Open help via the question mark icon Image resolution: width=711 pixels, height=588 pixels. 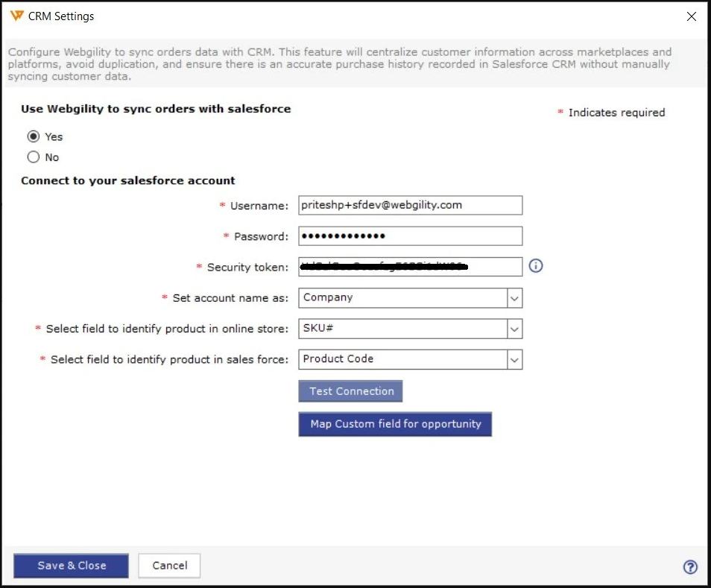pos(690,566)
